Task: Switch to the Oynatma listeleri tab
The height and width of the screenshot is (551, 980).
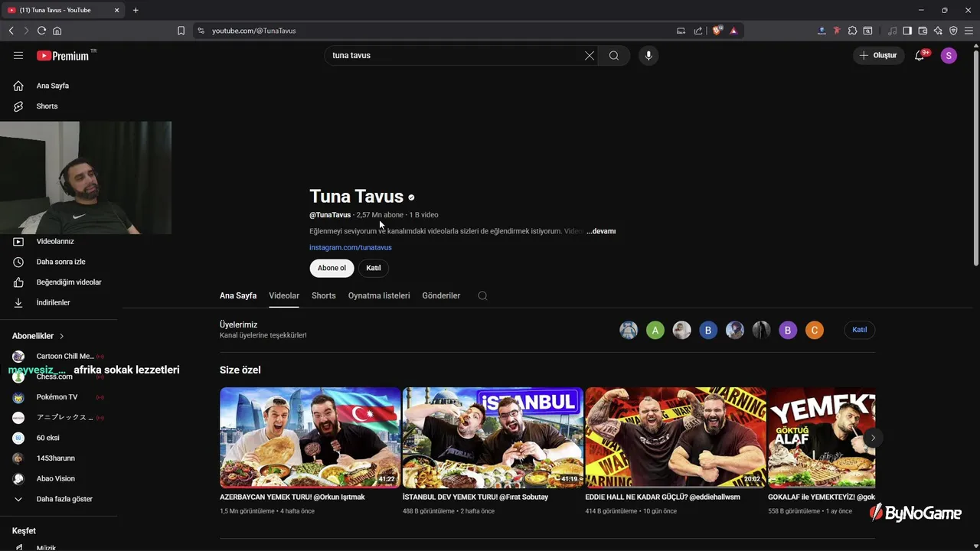Action: point(379,295)
